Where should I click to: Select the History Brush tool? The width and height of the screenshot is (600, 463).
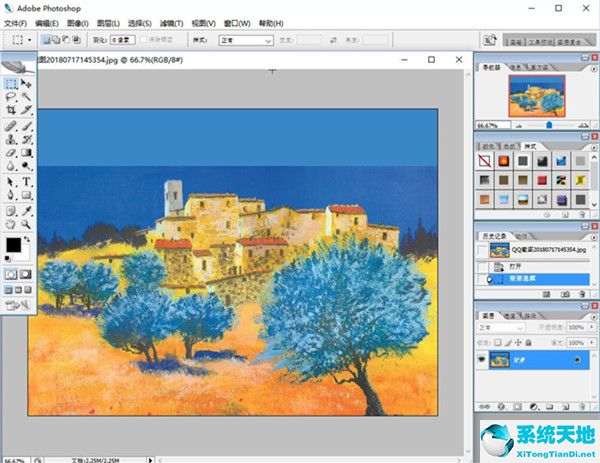(x=26, y=139)
